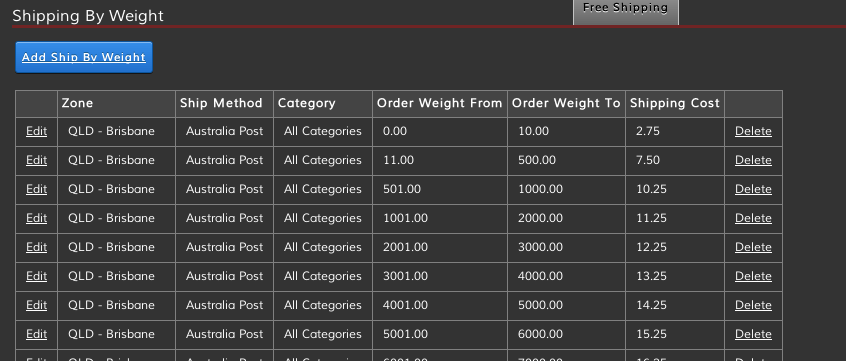Edit the 0.00 to 10.00 weight row
The image size is (846, 361).
tap(36, 131)
